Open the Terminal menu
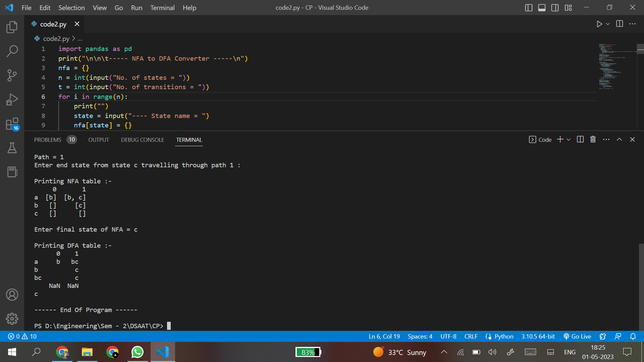 tap(162, 7)
